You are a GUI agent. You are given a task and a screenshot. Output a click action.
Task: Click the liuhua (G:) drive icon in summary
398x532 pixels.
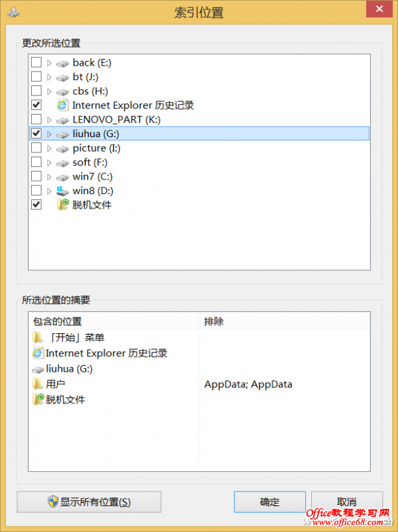pos(38,369)
